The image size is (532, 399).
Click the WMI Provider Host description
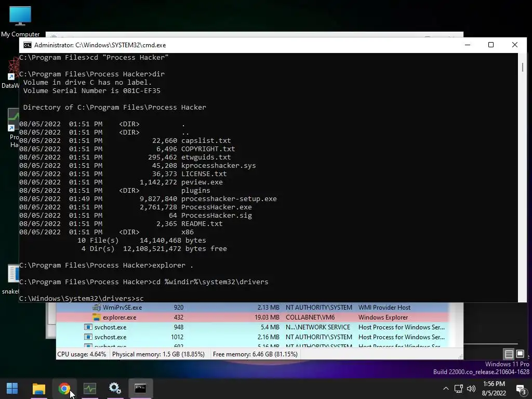(x=384, y=308)
